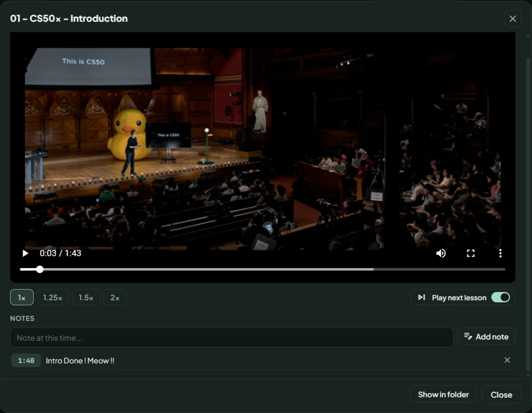Select the 'Intro Done ! Meow !!' note text
532x413 pixels.
click(x=80, y=361)
